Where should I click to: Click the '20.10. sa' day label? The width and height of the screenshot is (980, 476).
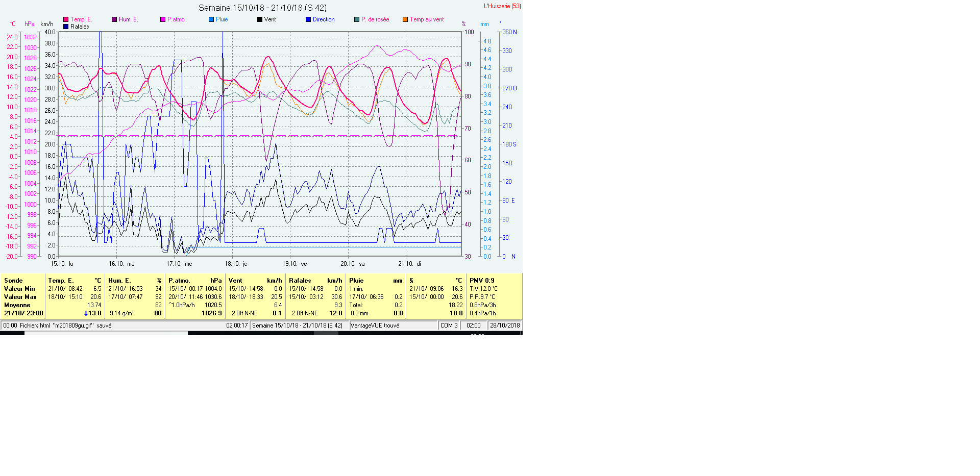pyautogui.click(x=353, y=264)
